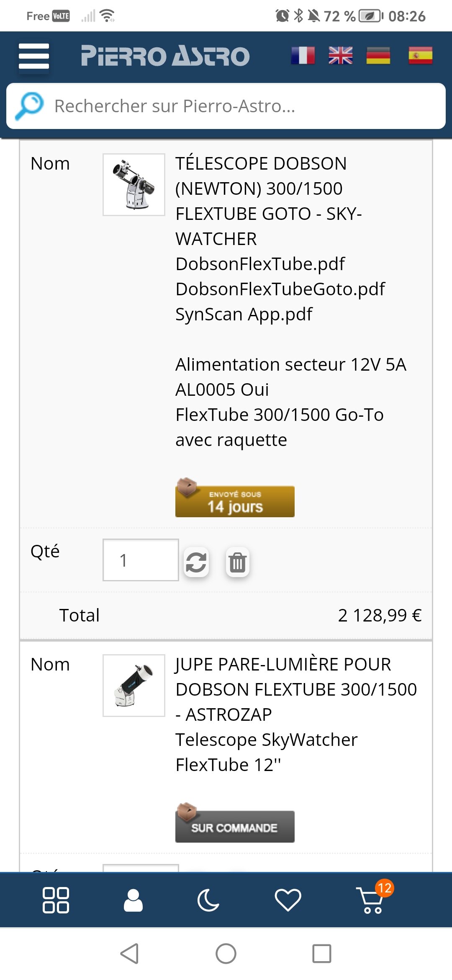Tap the magnifying glass search icon
This screenshot has height=980, width=452.
pos(29,106)
